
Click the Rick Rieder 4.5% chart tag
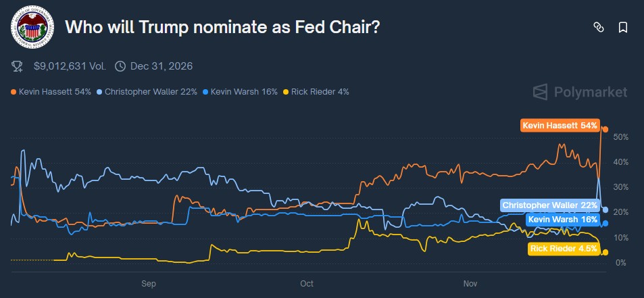[564, 249]
